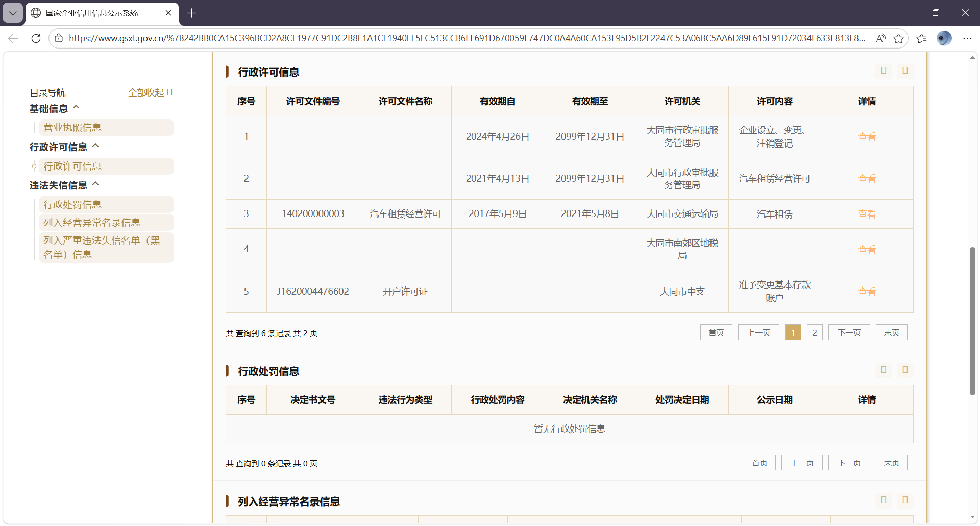Click second icon in 列入经营异常名录信息 header
The image size is (980, 526).
(905, 500)
